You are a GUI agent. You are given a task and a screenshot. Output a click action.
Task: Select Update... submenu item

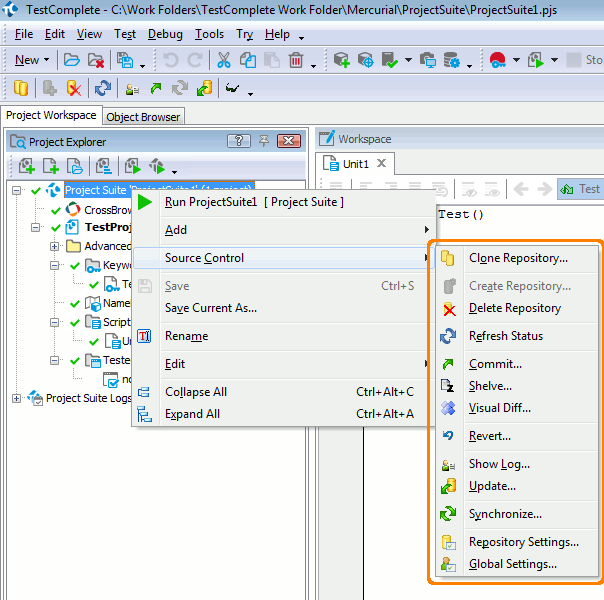(517, 486)
